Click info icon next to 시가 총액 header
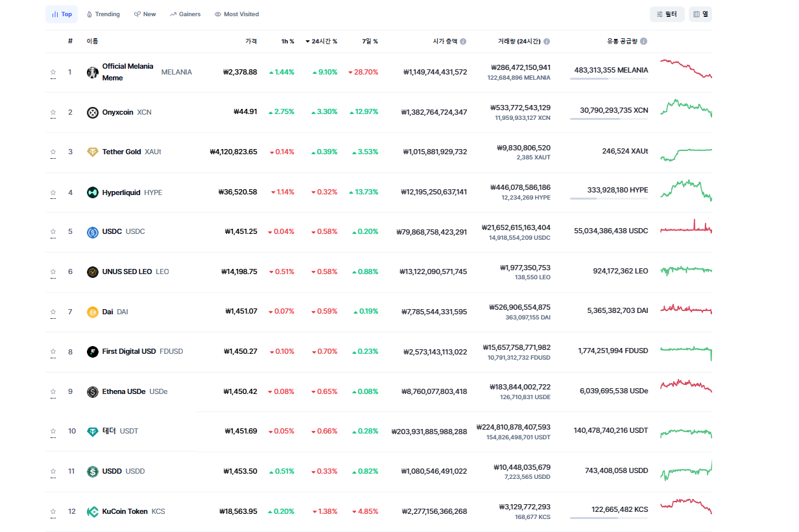 tap(463, 41)
